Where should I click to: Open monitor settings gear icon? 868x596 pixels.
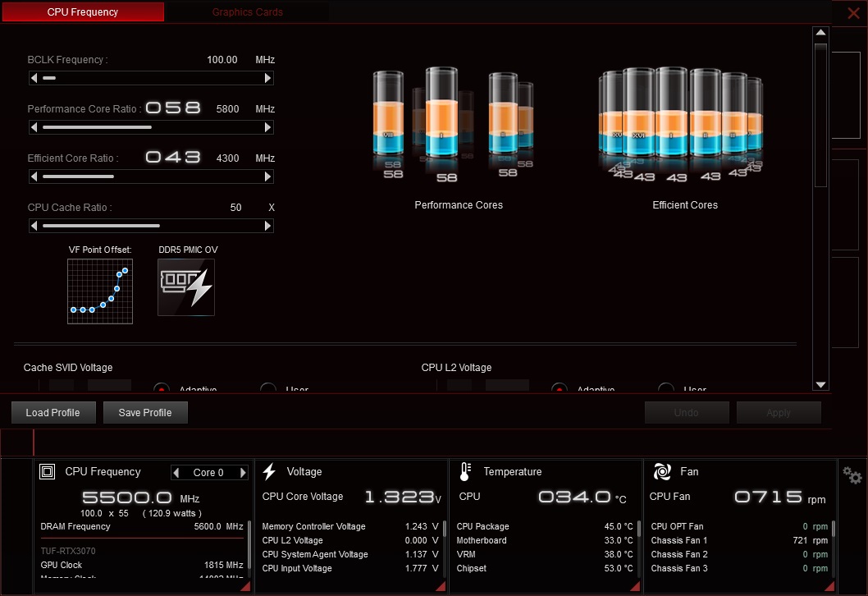pyautogui.click(x=852, y=475)
